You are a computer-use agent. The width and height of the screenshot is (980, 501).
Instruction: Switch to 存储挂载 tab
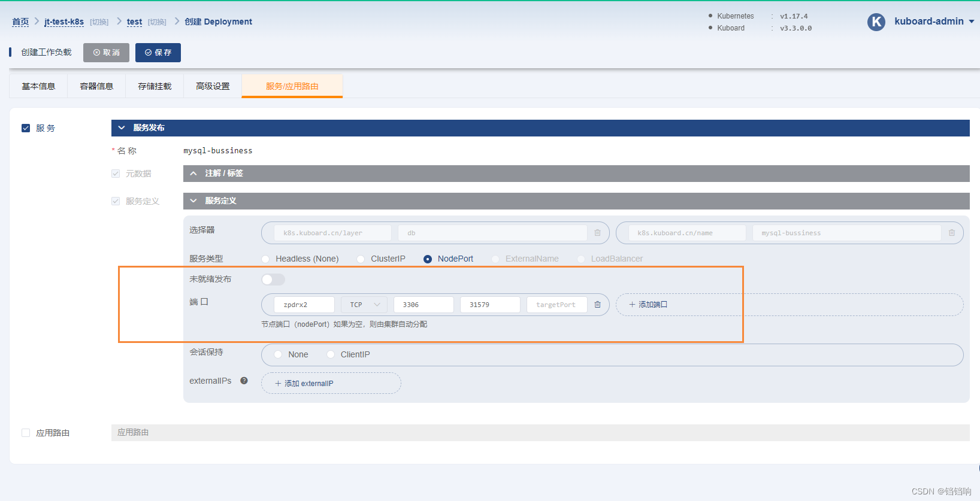[x=155, y=86]
